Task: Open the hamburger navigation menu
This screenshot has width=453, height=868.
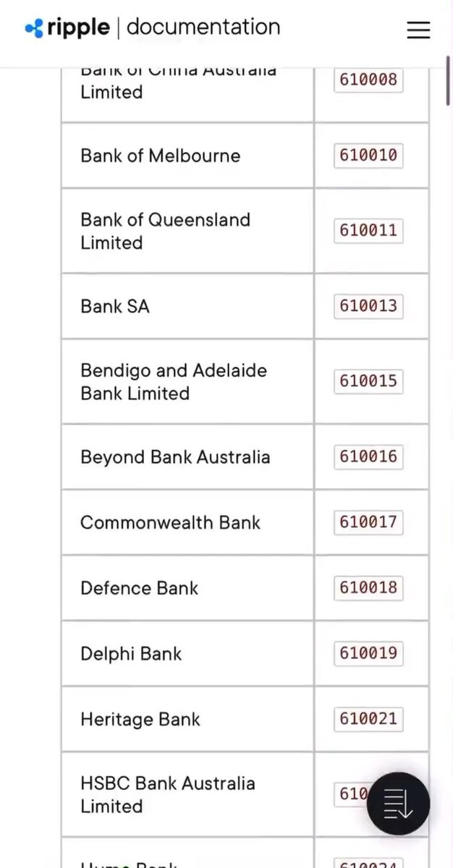Action: 418,30
